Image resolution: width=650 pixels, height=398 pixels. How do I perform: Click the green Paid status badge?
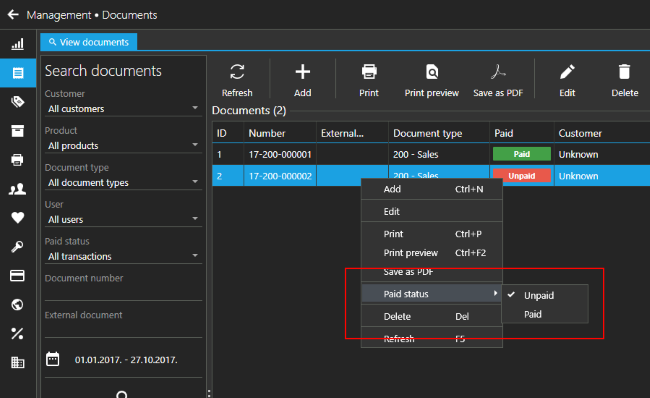(x=522, y=154)
